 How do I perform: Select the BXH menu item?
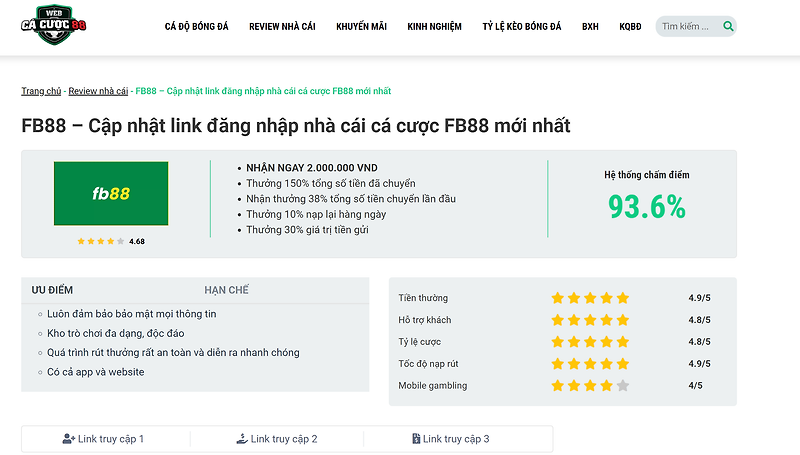[590, 27]
